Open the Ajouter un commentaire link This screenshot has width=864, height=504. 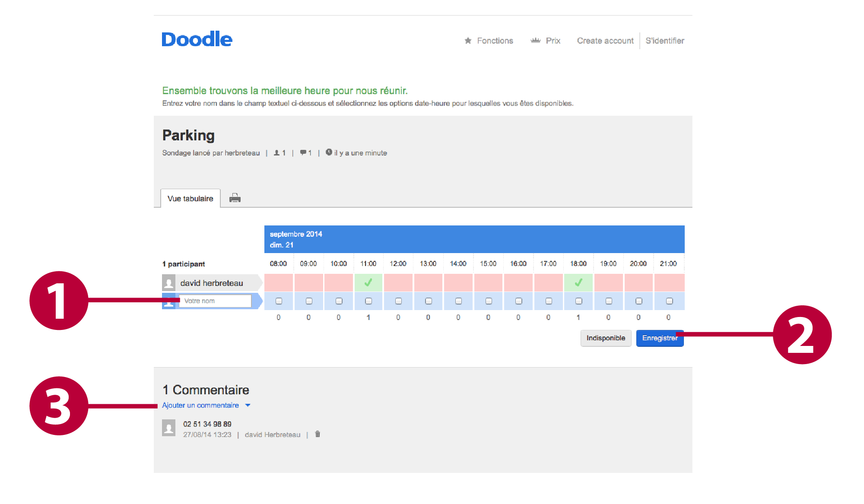(200, 405)
